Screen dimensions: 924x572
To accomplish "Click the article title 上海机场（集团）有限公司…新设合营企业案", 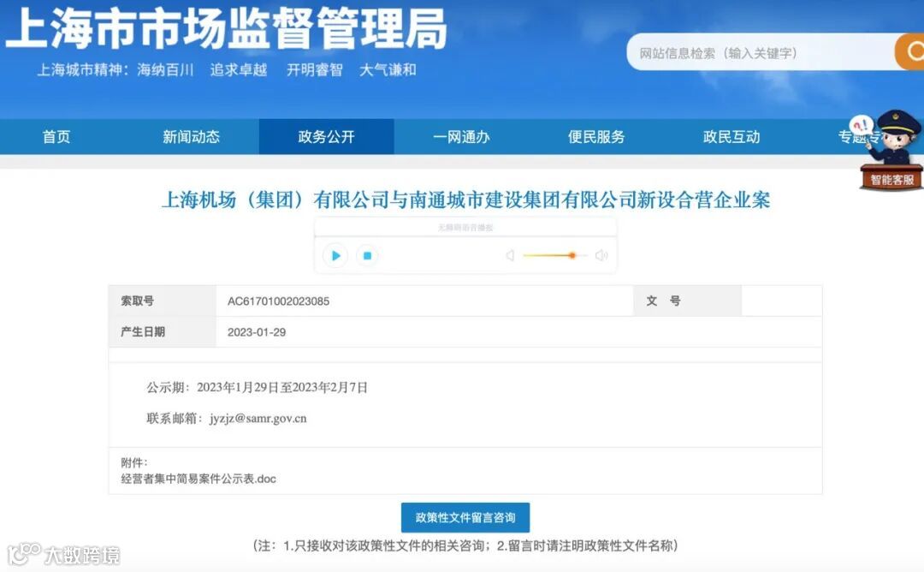I will (x=465, y=200).
